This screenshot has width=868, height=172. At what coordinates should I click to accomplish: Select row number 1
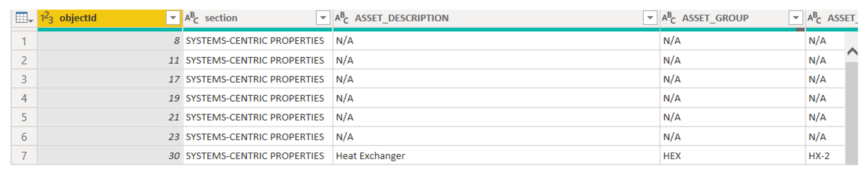click(24, 42)
